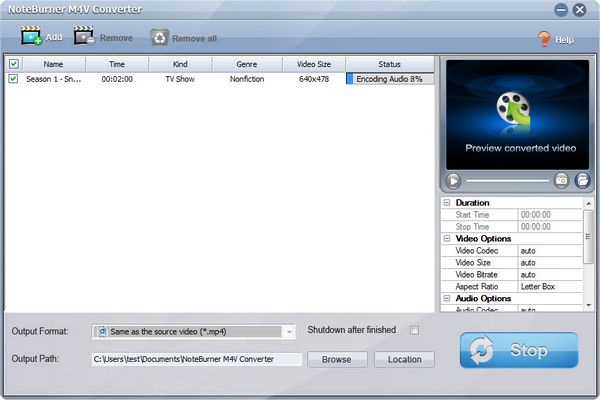600x400 pixels.
Task: Click the Video Codec label
Action: tap(477, 251)
